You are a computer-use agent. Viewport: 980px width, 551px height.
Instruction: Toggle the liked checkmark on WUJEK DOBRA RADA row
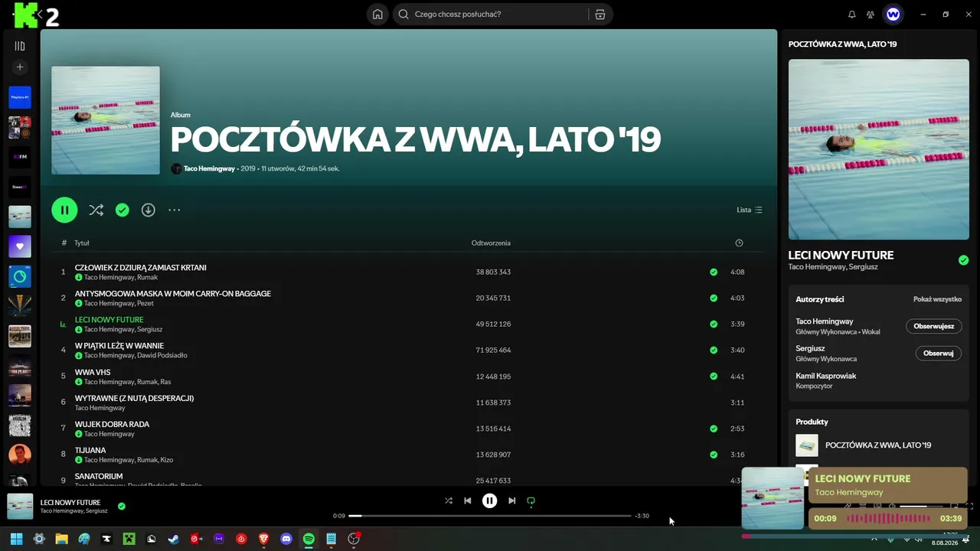[x=714, y=429]
